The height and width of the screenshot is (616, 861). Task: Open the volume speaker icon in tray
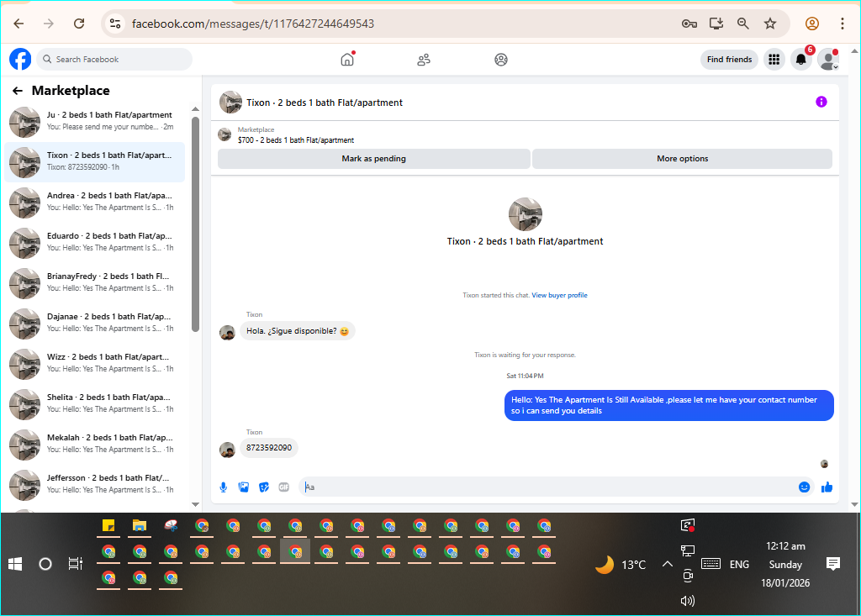pos(688,601)
